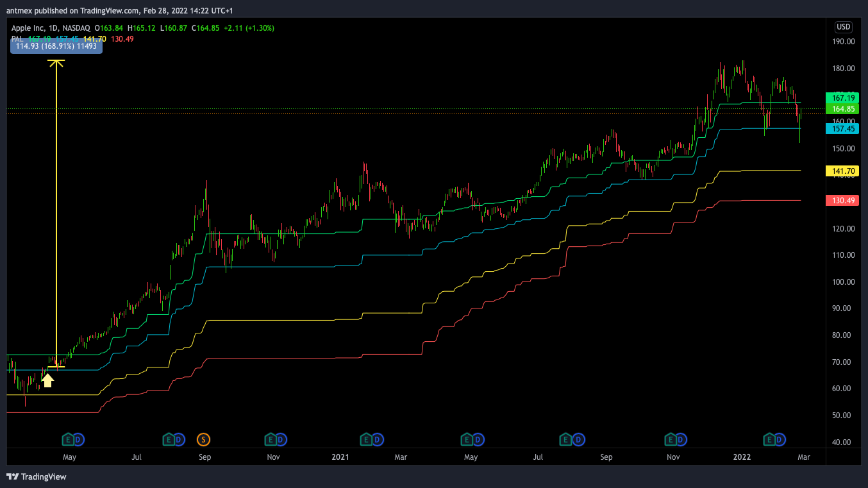
Task: Click the 110.00 price scale label
Action: 843,255
